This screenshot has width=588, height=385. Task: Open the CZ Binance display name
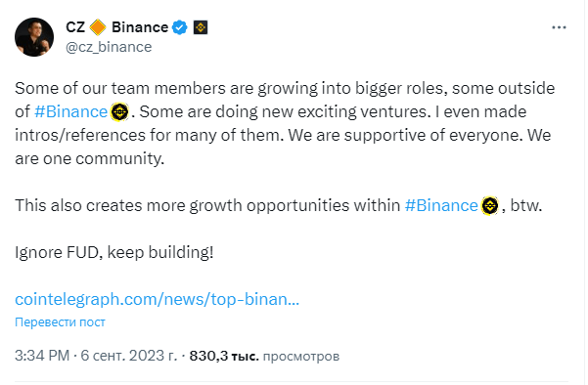(x=117, y=27)
